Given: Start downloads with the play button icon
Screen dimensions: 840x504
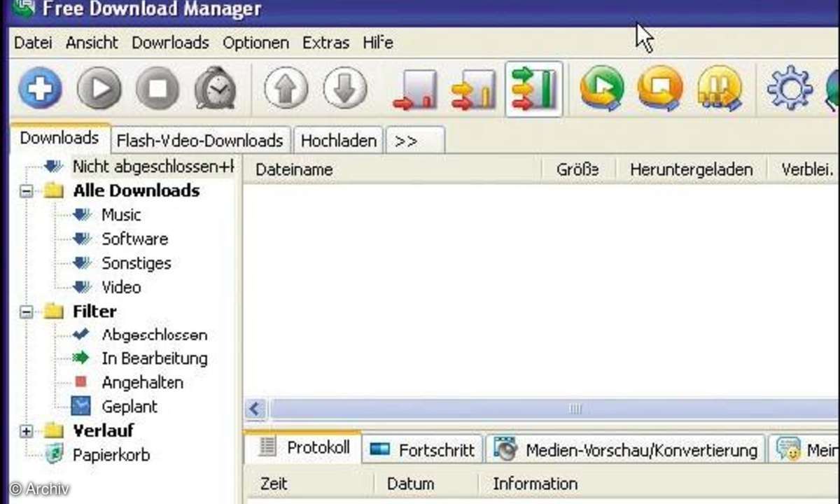Looking at the screenshot, I should (x=99, y=90).
